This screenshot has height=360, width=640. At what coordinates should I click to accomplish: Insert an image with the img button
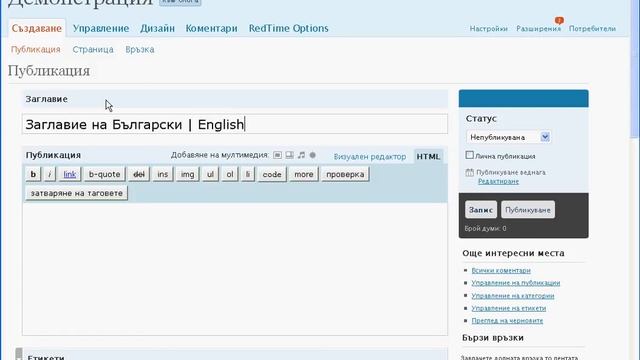click(187, 174)
